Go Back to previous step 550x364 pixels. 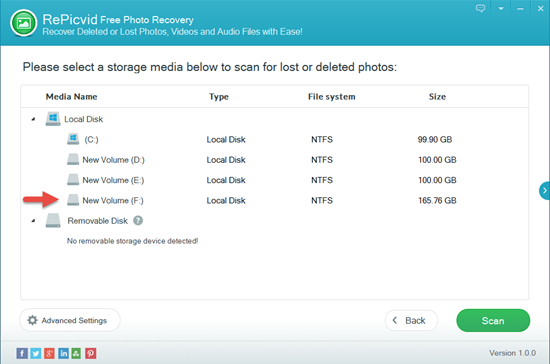[411, 321]
